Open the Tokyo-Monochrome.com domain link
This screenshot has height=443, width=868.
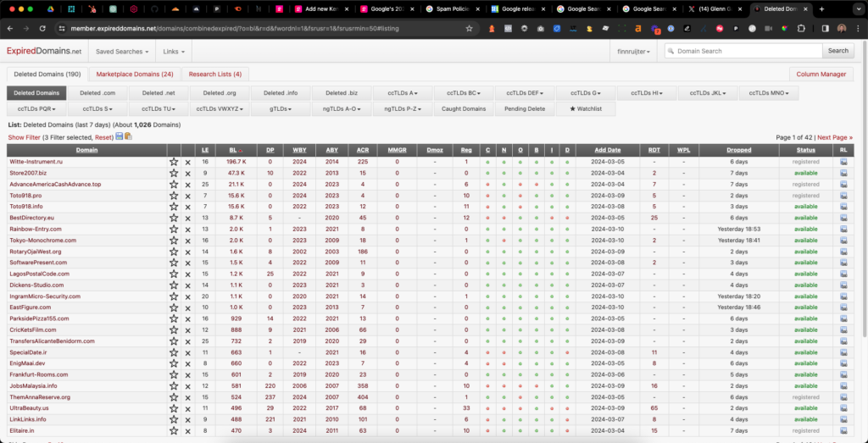(42, 241)
